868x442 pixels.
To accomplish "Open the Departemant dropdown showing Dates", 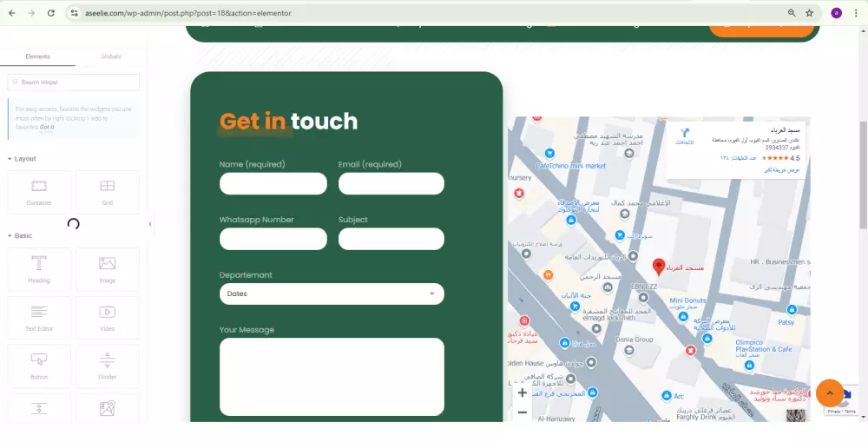I will [332, 294].
